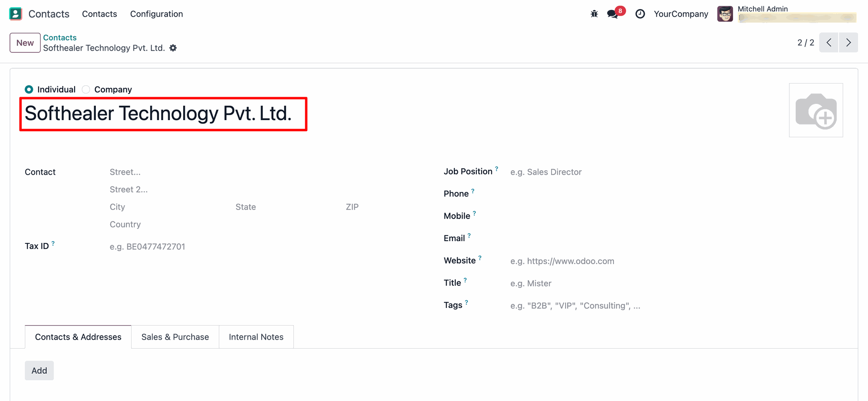Show the Tags field help tooltip

tap(467, 302)
